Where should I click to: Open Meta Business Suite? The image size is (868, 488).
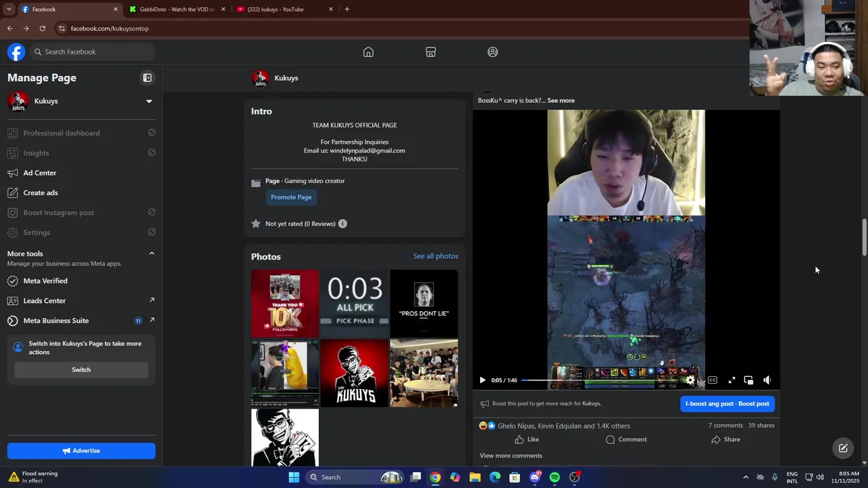pos(81,321)
